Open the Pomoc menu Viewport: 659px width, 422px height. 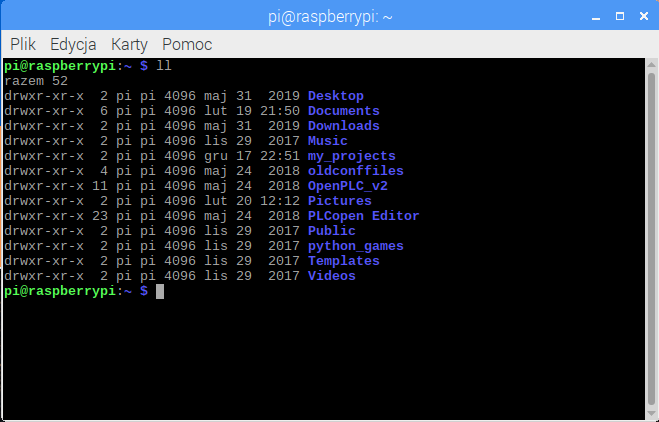[187, 45]
